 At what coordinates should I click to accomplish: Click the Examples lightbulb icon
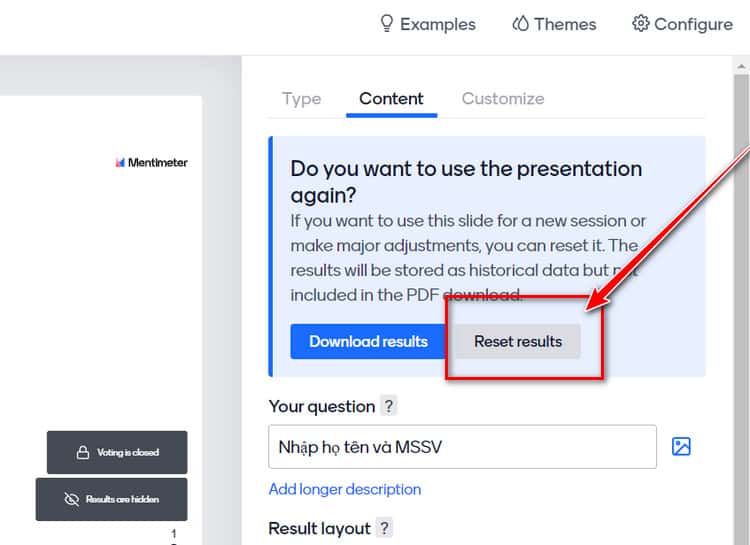(386, 23)
